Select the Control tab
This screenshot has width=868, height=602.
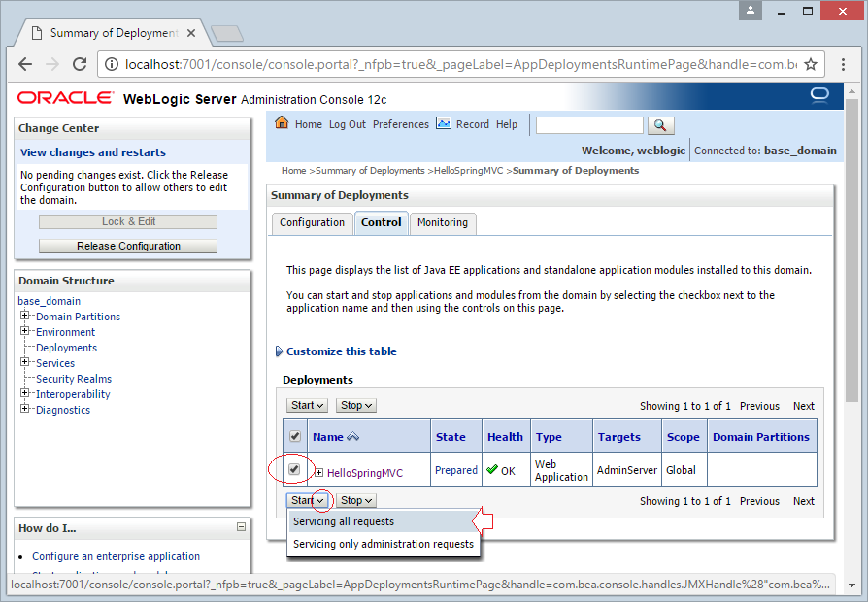[382, 222]
